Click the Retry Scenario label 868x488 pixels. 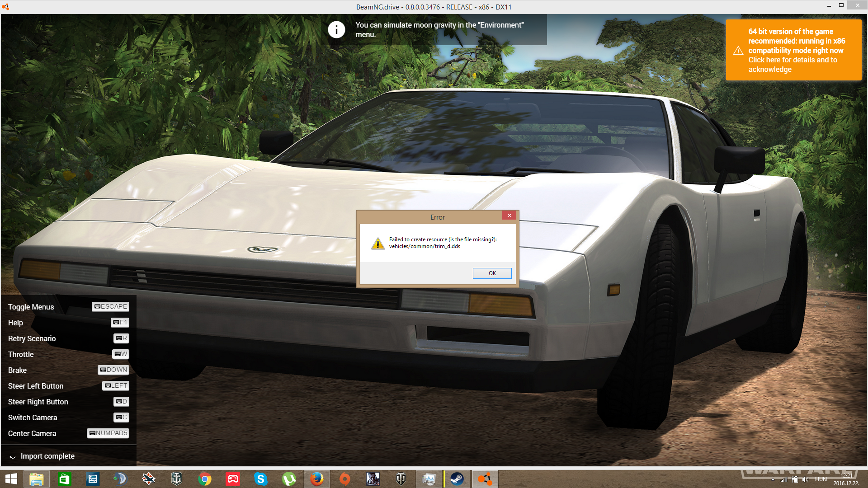[x=32, y=338]
